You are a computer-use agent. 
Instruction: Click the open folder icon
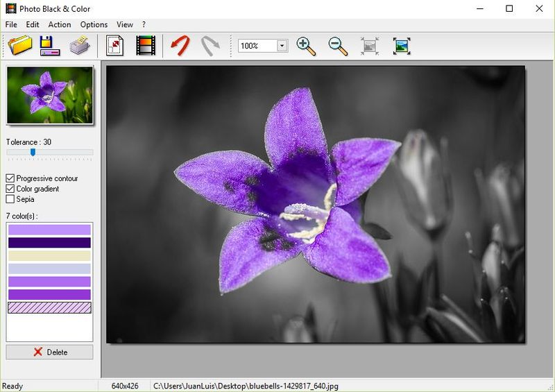tap(20, 46)
